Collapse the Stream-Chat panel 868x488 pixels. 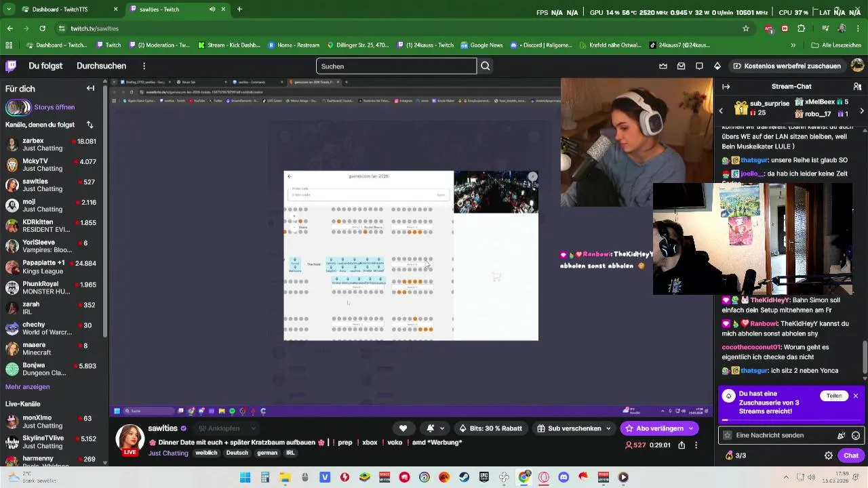tap(726, 87)
